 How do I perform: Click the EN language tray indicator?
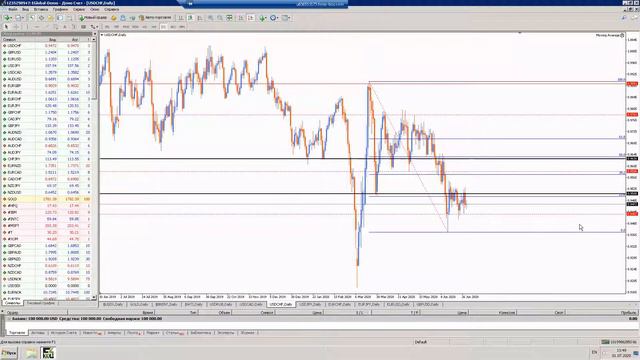tap(594, 352)
